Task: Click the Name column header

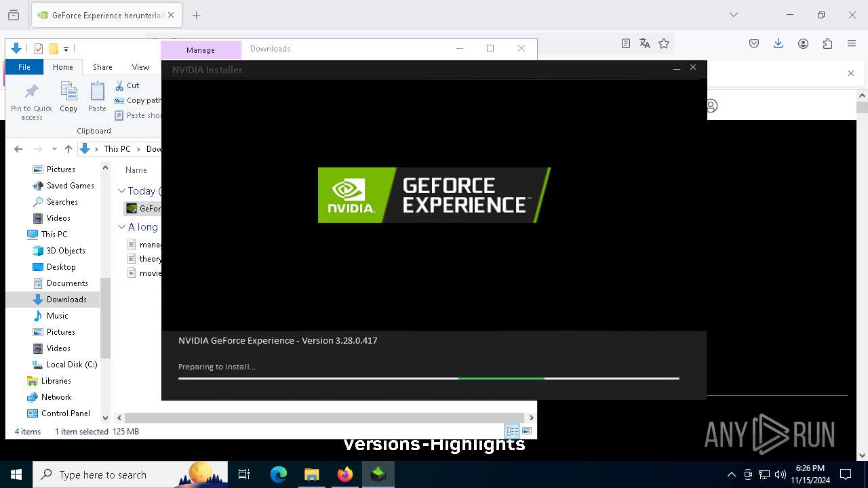Action: 136,170
